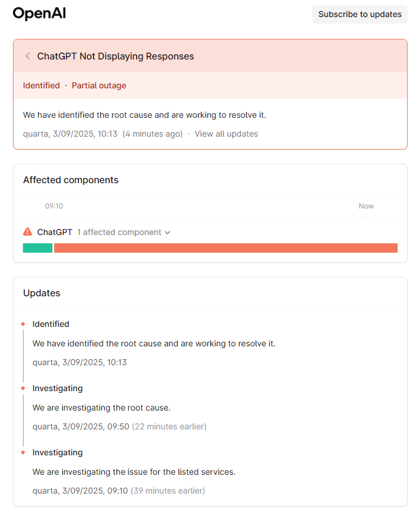Click the ChatGPT warning triangle icon
The width and height of the screenshot is (420, 526).
(27, 232)
